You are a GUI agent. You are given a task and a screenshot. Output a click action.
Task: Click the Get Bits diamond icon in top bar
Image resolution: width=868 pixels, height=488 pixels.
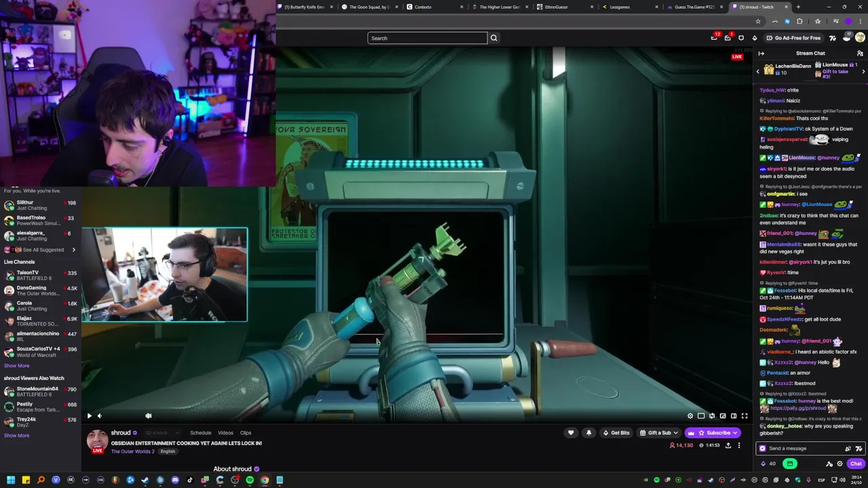click(755, 38)
